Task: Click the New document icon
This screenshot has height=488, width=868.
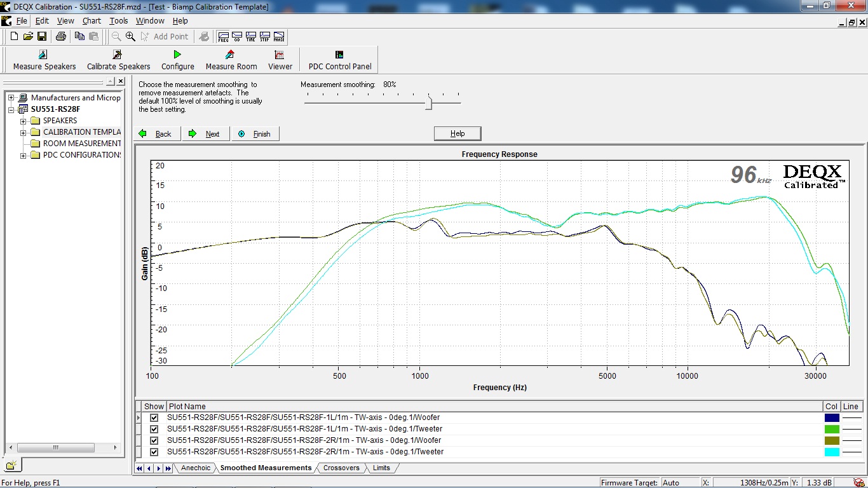Action: [x=14, y=37]
